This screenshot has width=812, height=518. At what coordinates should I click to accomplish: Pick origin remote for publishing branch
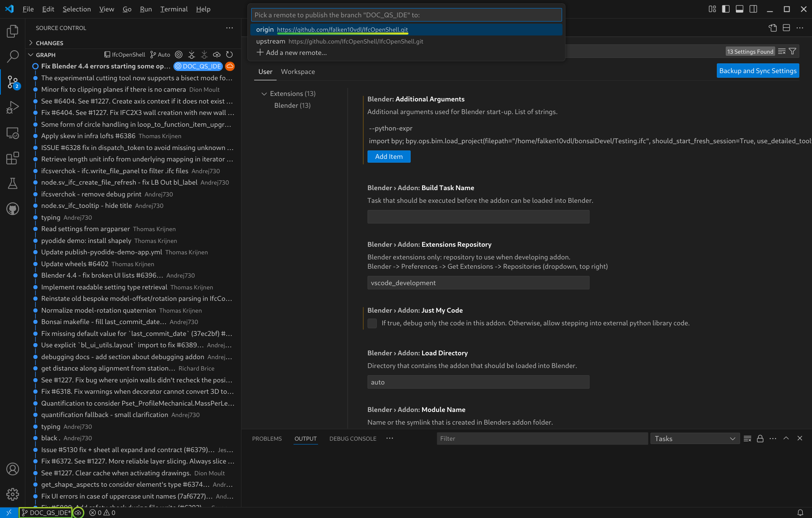pos(406,30)
